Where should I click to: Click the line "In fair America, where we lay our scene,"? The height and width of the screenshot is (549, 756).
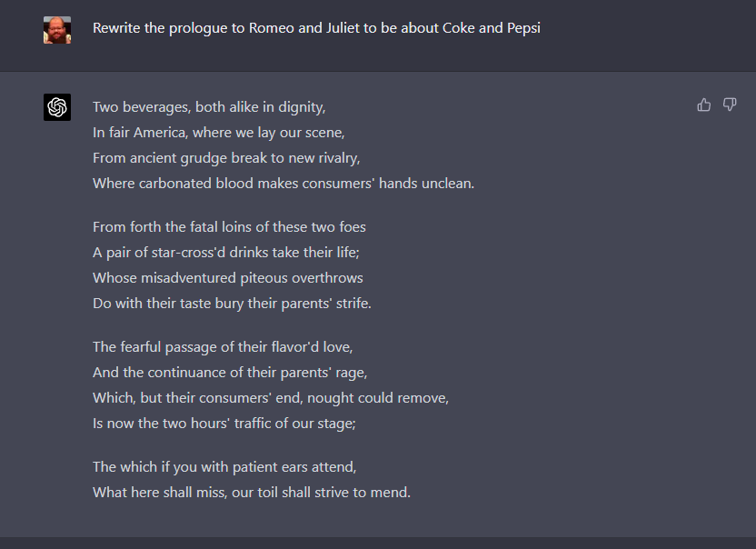(x=219, y=133)
